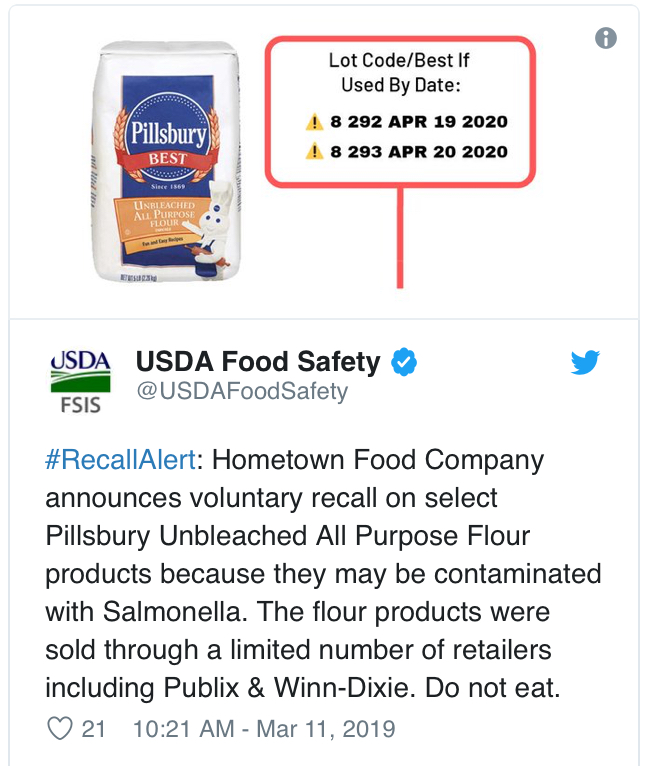Like the tweet with the heart icon
The height and width of the screenshot is (766, 650).
(x=60, y=729)
